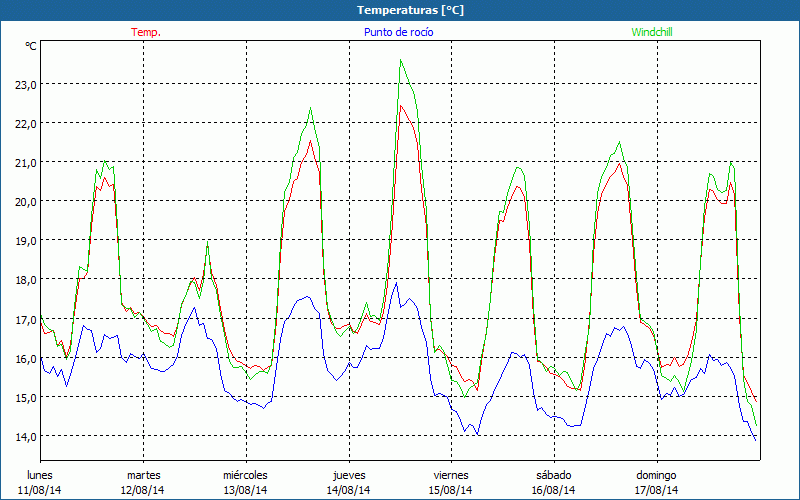800x500 pixels.
Task: Click the 14/08/14 date label
Action: (348, 490)
